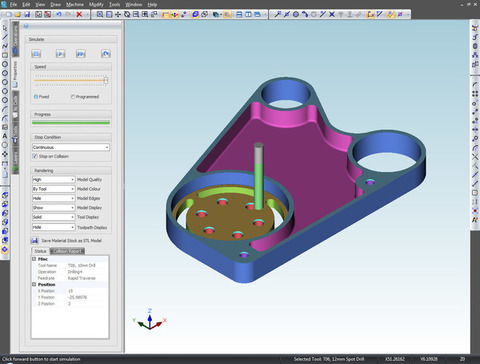Click the speed slider handle
The image size is (480, 364).
click(x=106, y=80)
